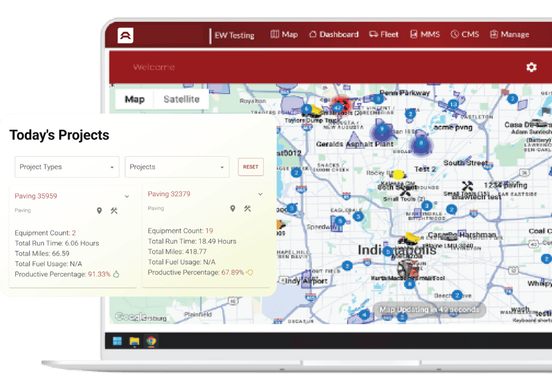552x392 pixels.
Task: Click the Chrome icon in the taskbar
Action: coord(151,342)
